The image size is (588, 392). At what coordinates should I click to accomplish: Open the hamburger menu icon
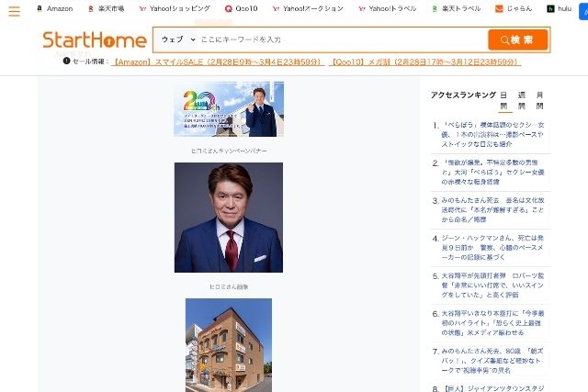[15, 12]
